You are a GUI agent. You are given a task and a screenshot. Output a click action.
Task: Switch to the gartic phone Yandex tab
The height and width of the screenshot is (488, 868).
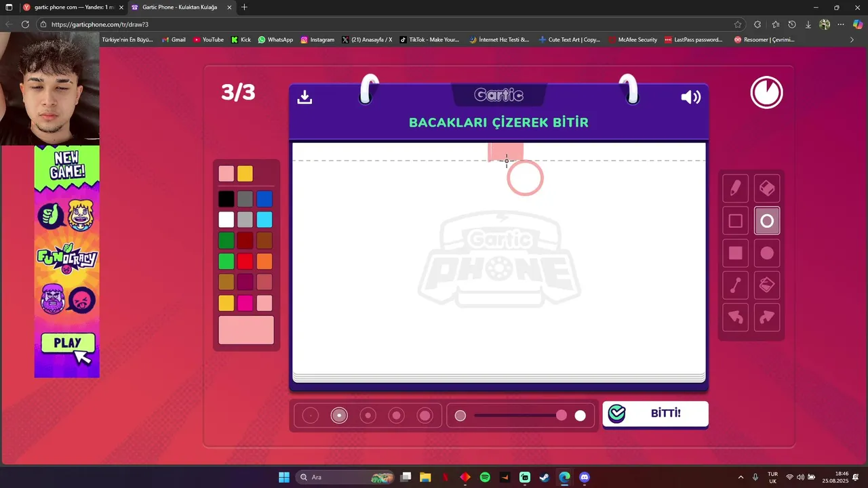click(72, 7)
